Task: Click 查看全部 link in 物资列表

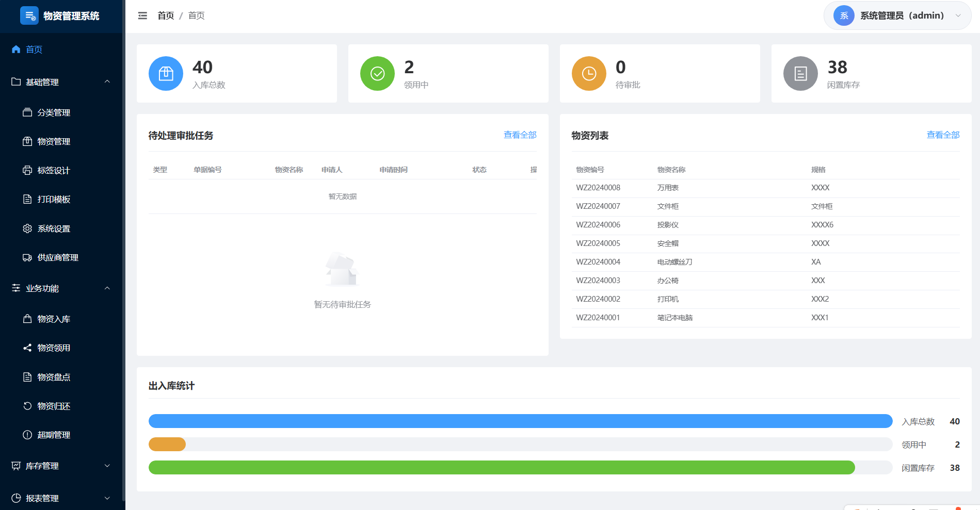Action: (x=943, y=135)
